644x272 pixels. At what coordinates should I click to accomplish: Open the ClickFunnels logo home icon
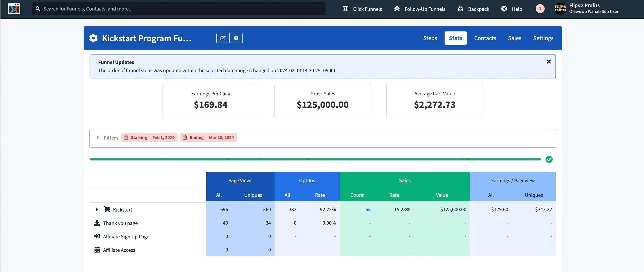point(14,9)
